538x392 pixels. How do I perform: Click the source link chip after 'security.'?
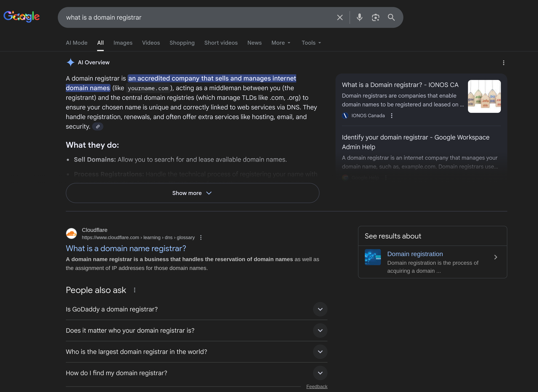[98, 127]
